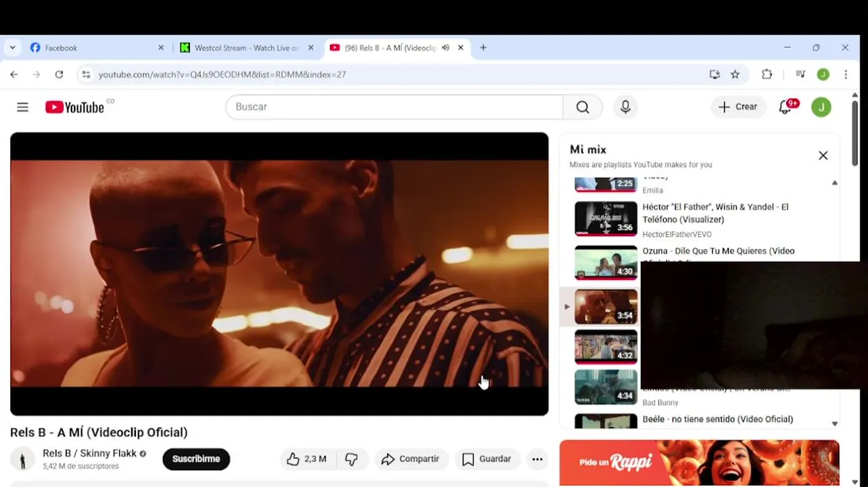The image size is (868, 487).
Task: Open the YouTube account avatar menu
Action: (x=821, y=107)
